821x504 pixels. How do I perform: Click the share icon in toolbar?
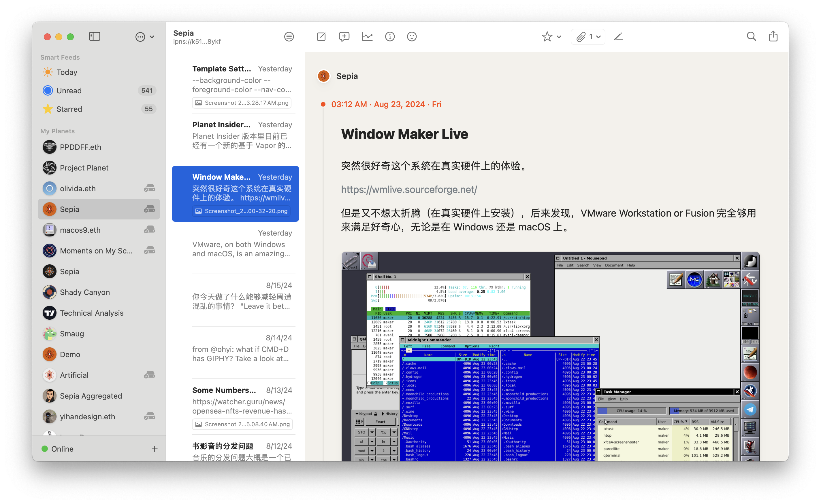(x=773, y=36)
